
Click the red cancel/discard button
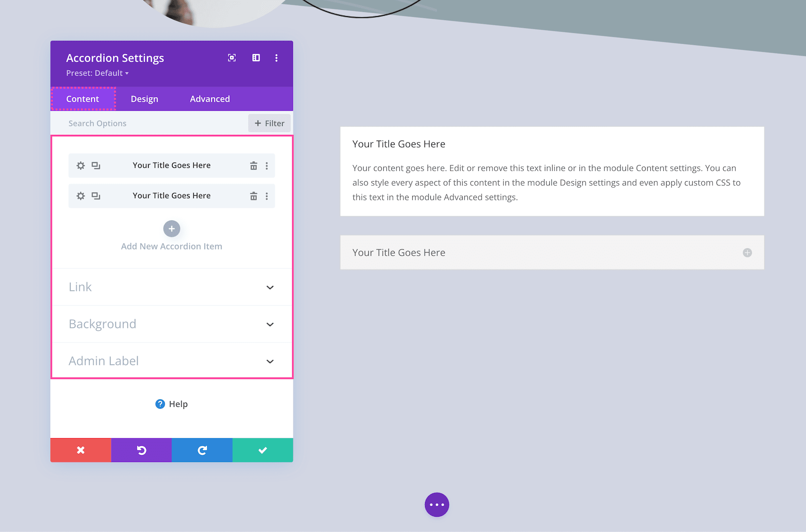81,449
